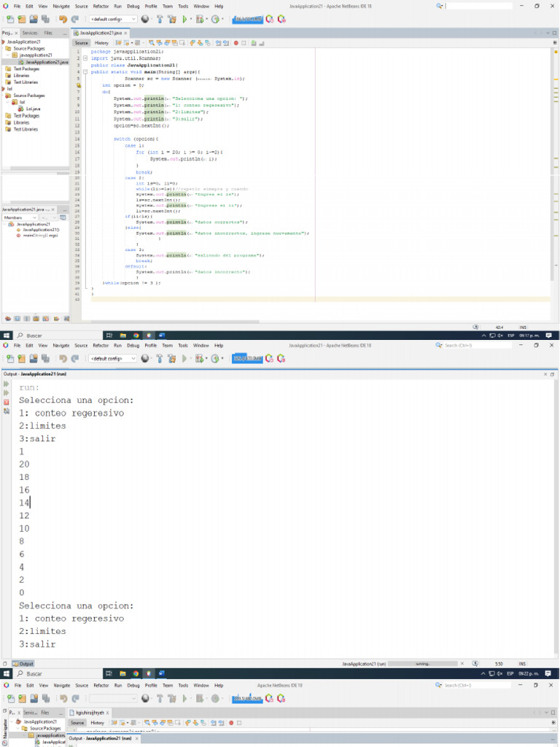The width and height of the screenshot is (560, 747).
Task: Open Refactor menu above the code editor
Action: [101, 6]
